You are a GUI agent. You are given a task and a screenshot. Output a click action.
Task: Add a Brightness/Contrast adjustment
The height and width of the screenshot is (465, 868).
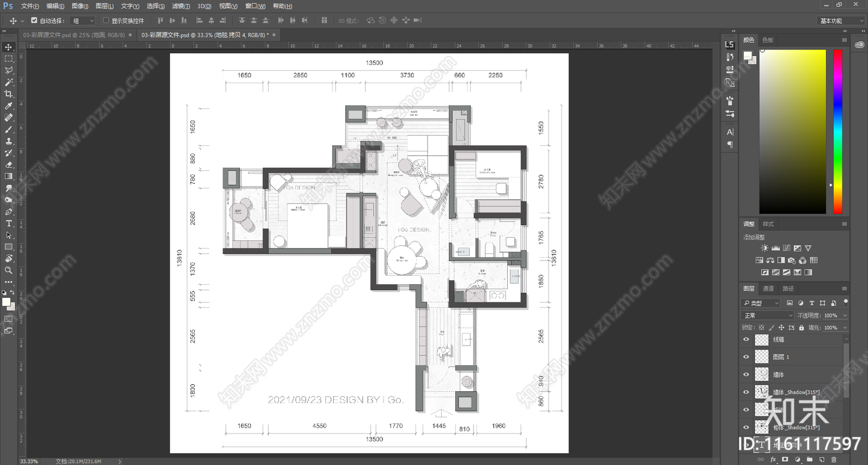coord(764,248)
